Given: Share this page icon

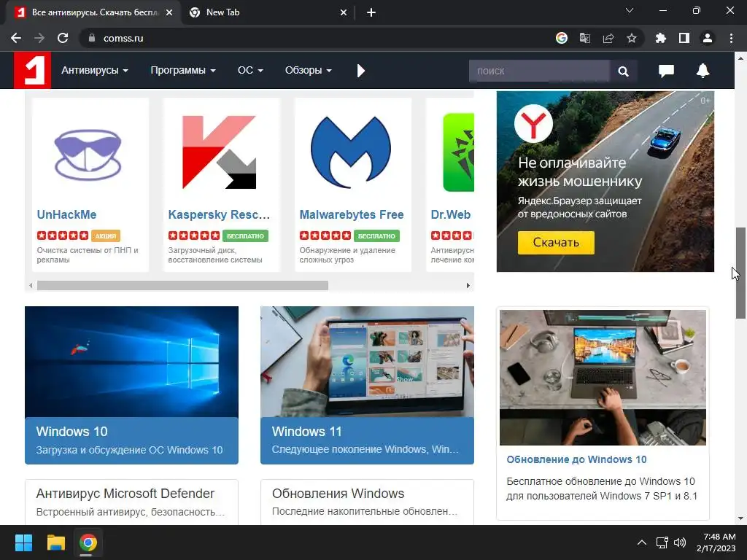Looking at the screenshot, I should tap(608, 38).
